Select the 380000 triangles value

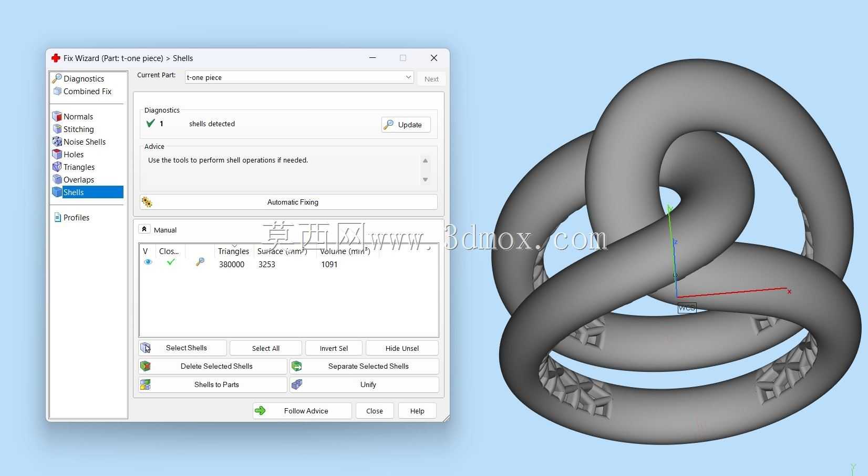click(232, 265)
